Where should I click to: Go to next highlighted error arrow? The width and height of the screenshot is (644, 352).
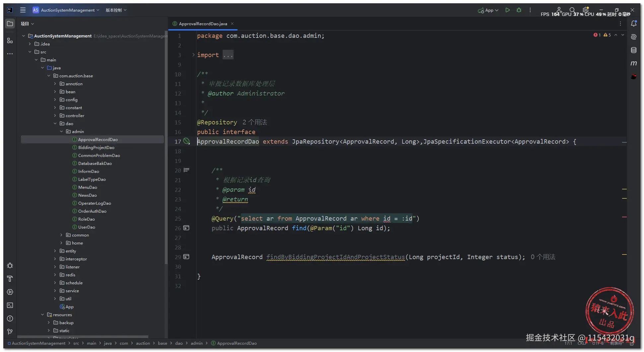point(623,35)
